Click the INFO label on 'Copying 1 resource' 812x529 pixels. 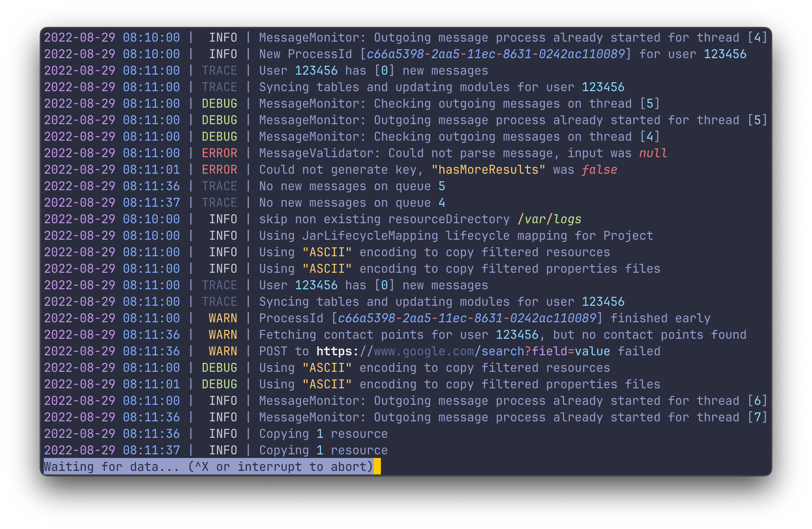(223, 434)
